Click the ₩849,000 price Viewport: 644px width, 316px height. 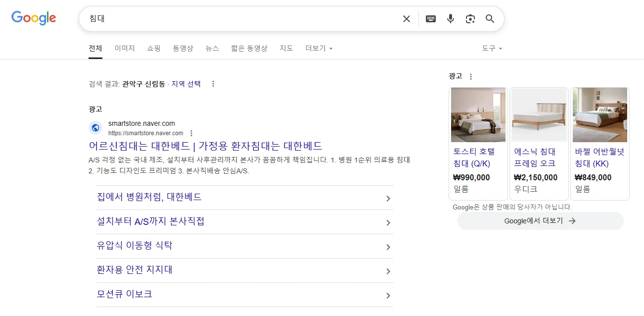point(593,177)
